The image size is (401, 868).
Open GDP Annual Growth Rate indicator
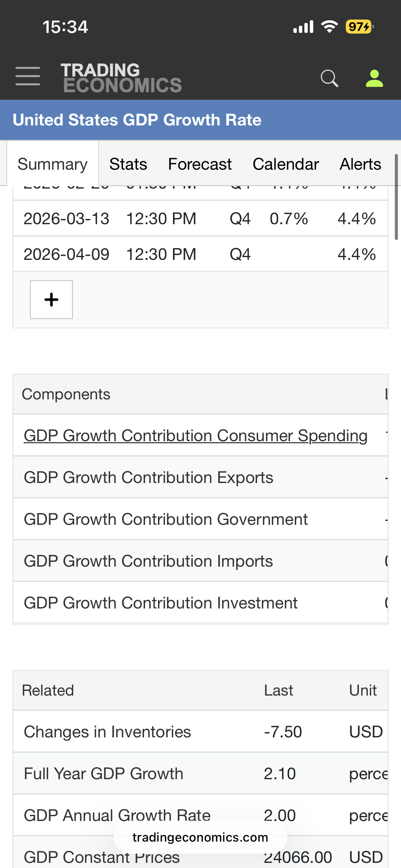[117, 815]
